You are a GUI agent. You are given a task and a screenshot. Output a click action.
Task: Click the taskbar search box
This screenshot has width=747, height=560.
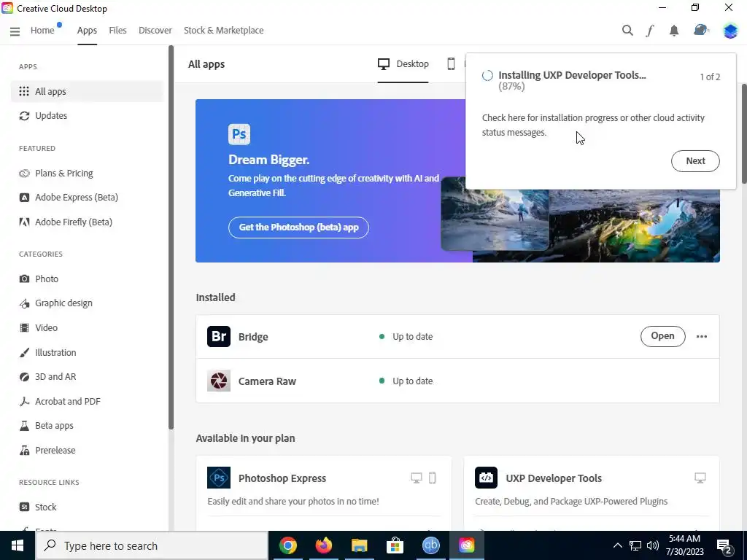click(x=152, y=545)
